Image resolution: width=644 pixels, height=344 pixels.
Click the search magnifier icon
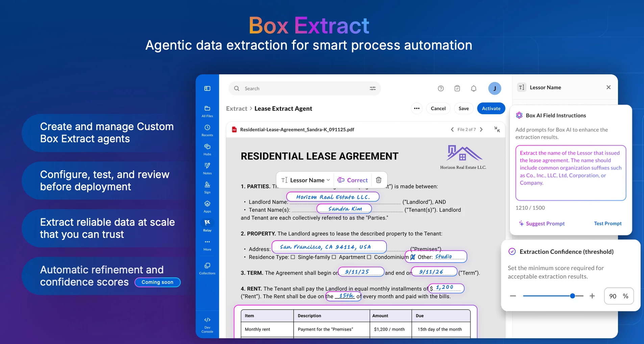(x=237, y=89)
